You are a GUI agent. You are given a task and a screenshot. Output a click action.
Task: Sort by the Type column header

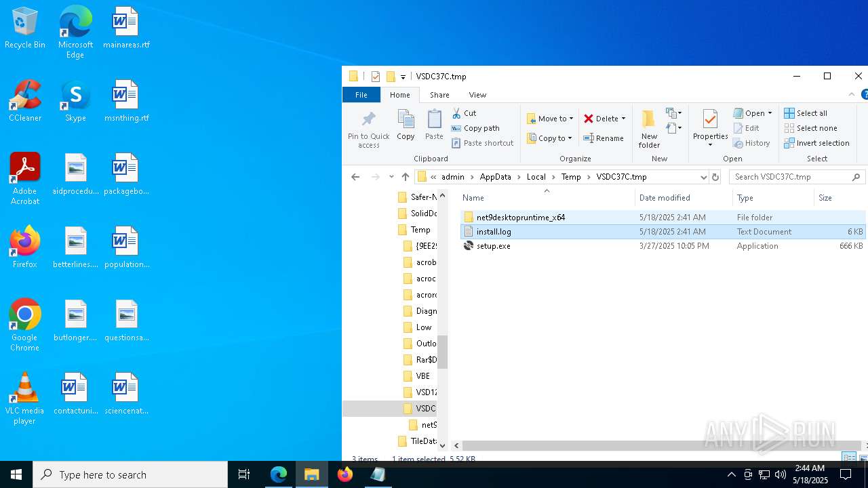[x=774, y=198]
